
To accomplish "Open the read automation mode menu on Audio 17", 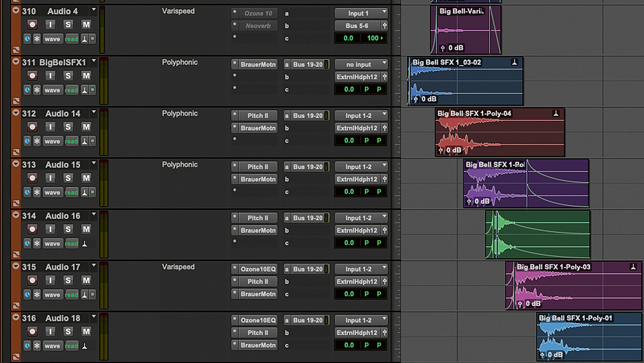I will coord(71,295).
